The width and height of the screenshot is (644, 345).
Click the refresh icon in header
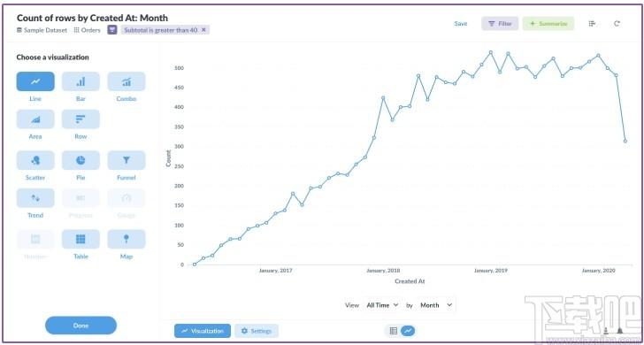tap(617, 24)
